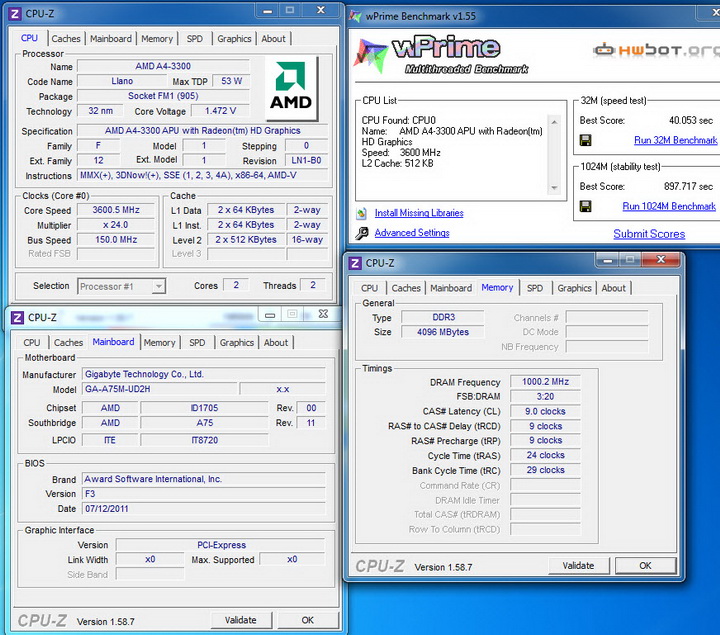This screenshot has height=635, width=720.
Task: Click the CPU-Z title icon in the Mainboard window
Action: (x=17, y=318)
